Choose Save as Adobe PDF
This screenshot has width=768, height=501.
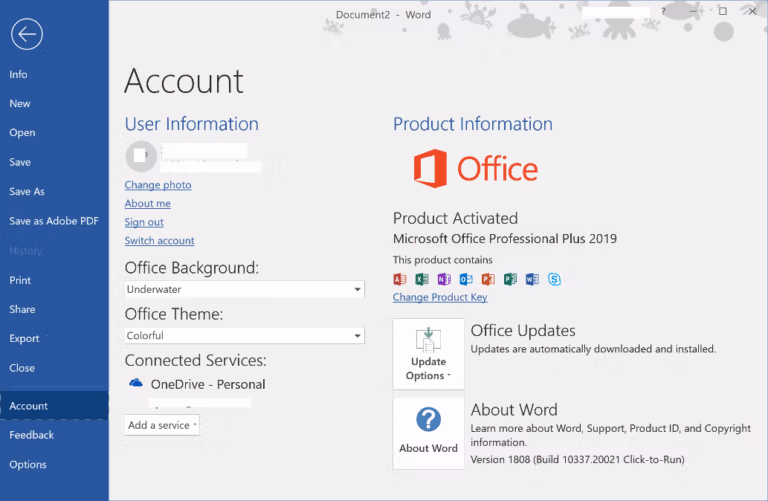[x=54, y=221]
